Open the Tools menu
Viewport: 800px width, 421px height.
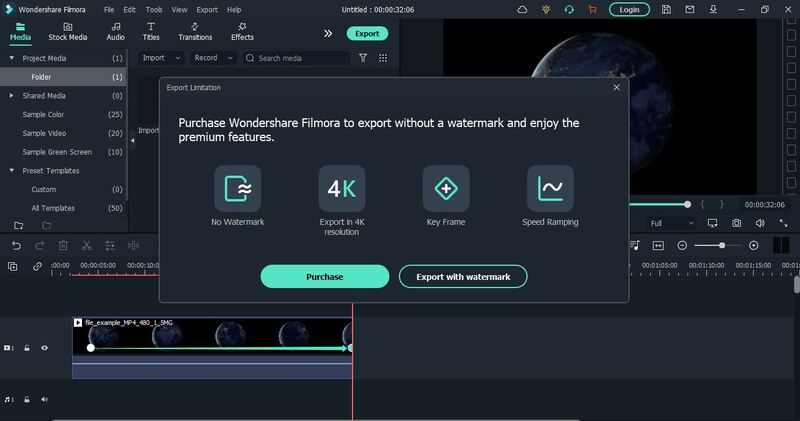(154, 10)
